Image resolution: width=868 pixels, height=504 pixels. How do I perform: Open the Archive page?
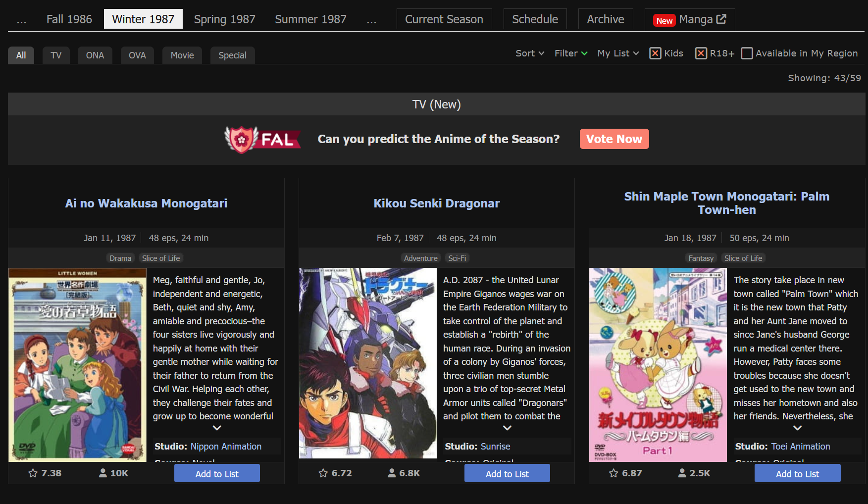click(x=606, y=19)
